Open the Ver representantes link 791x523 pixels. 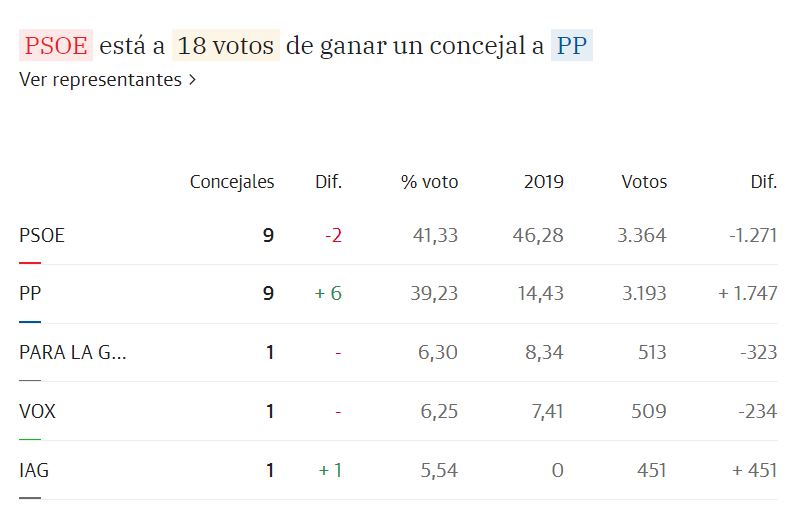100,79
